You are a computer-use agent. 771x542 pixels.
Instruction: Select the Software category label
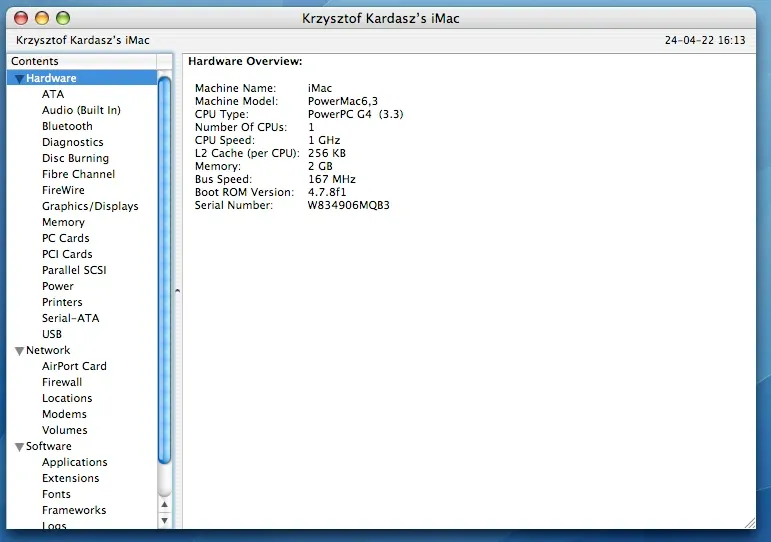pos(49,446)
